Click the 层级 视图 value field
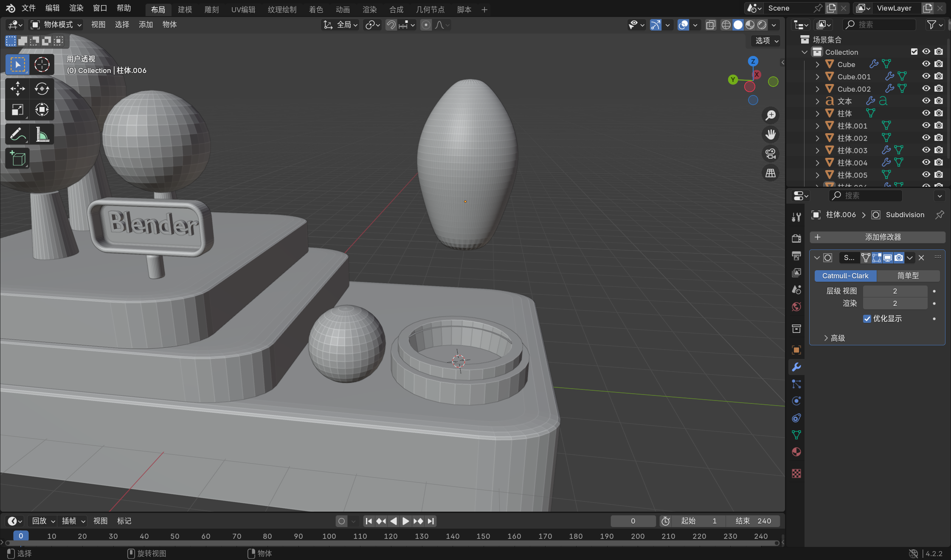 click(x=895, y=291)
